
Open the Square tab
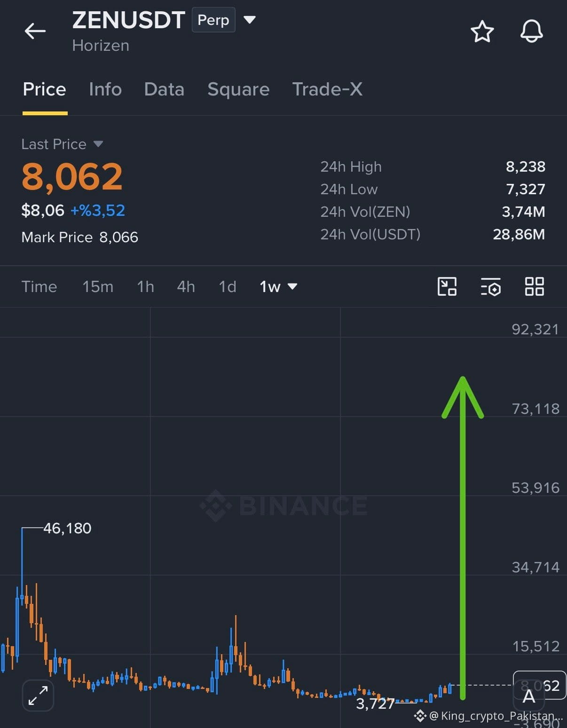238,89
